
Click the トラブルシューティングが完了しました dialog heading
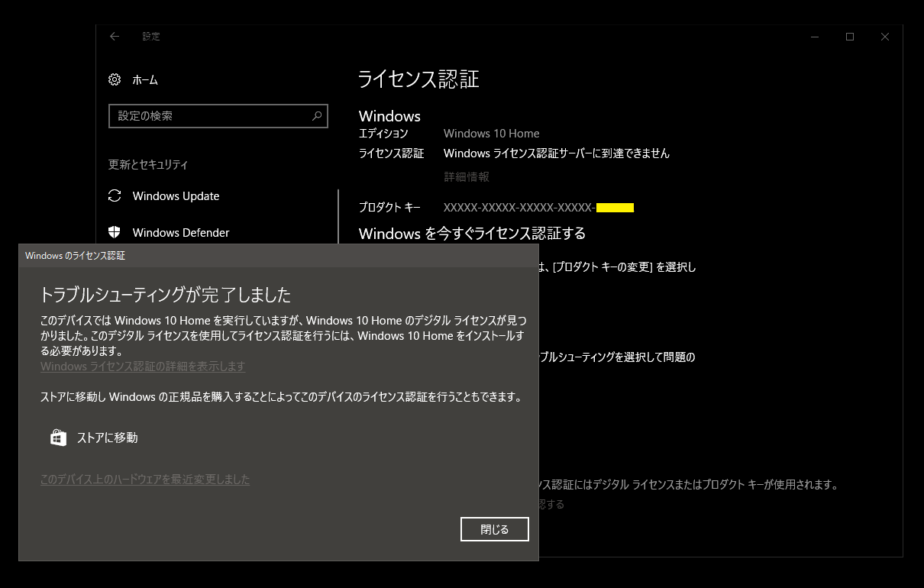coord(166,294)
